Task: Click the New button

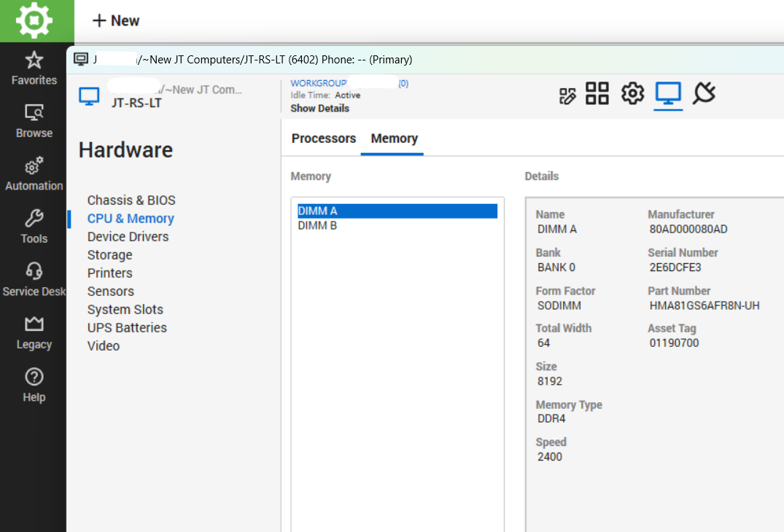Action: (116, 21)
